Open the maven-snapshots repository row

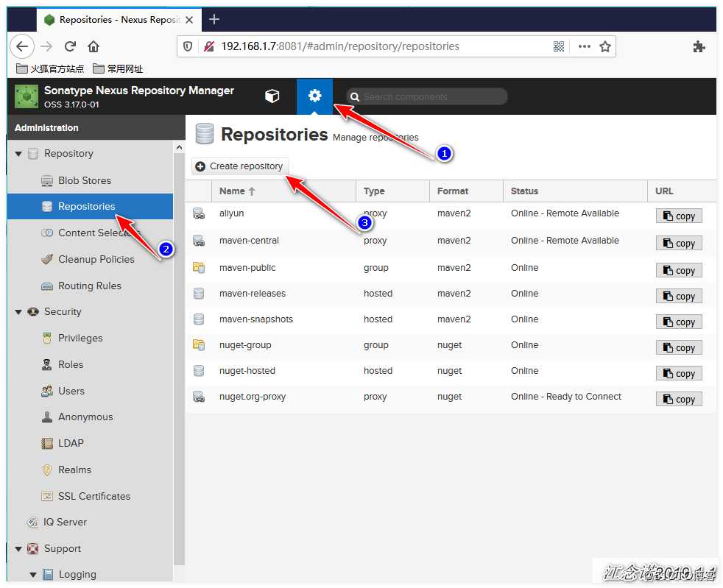tap(451, 319)
